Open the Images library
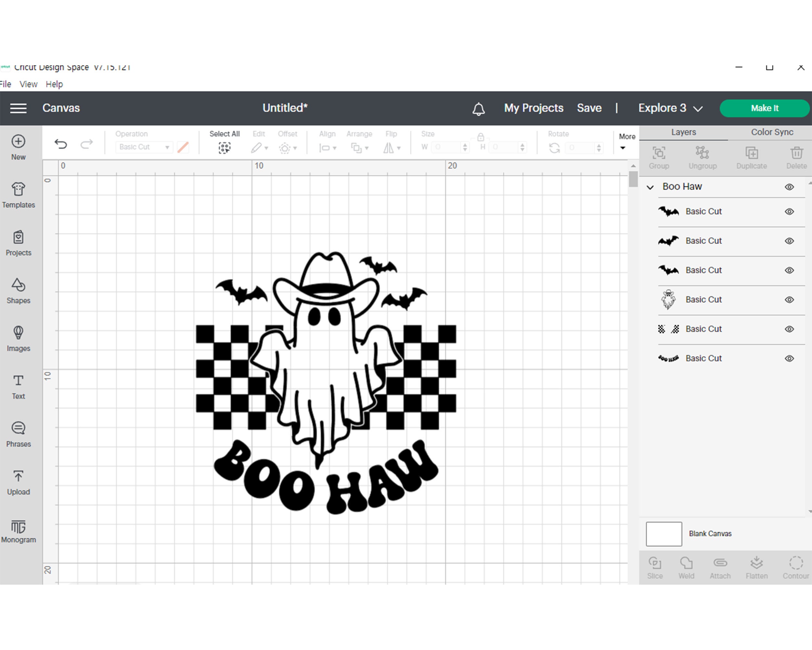The height and width of the screenshot is (650, 812). (18, 337)
